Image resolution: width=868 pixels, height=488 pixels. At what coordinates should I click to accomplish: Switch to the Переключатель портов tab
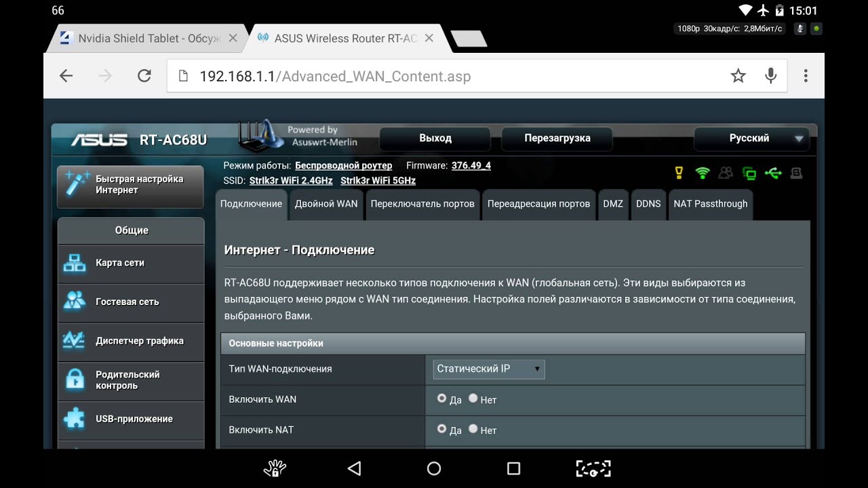pos(422,204)
